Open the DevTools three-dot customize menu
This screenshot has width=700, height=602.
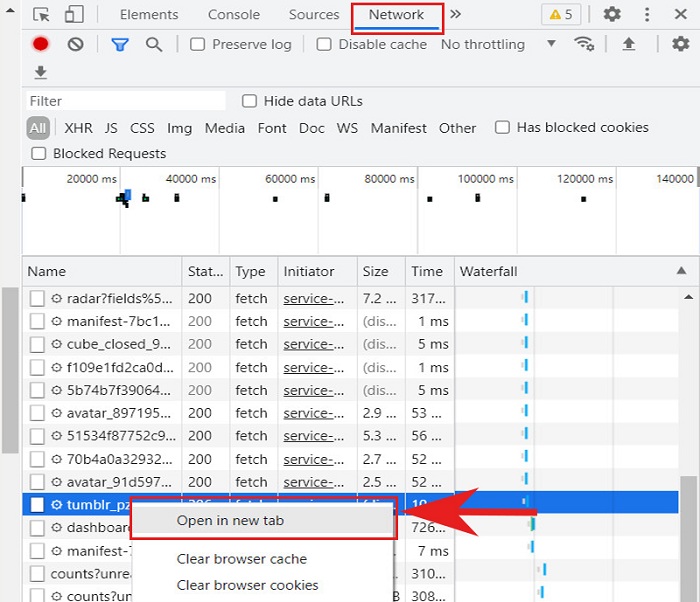click(647, 15)
